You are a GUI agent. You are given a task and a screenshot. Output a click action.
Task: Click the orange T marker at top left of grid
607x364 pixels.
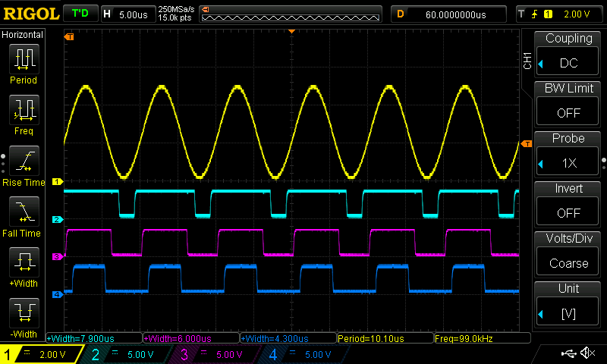point(69,36)
